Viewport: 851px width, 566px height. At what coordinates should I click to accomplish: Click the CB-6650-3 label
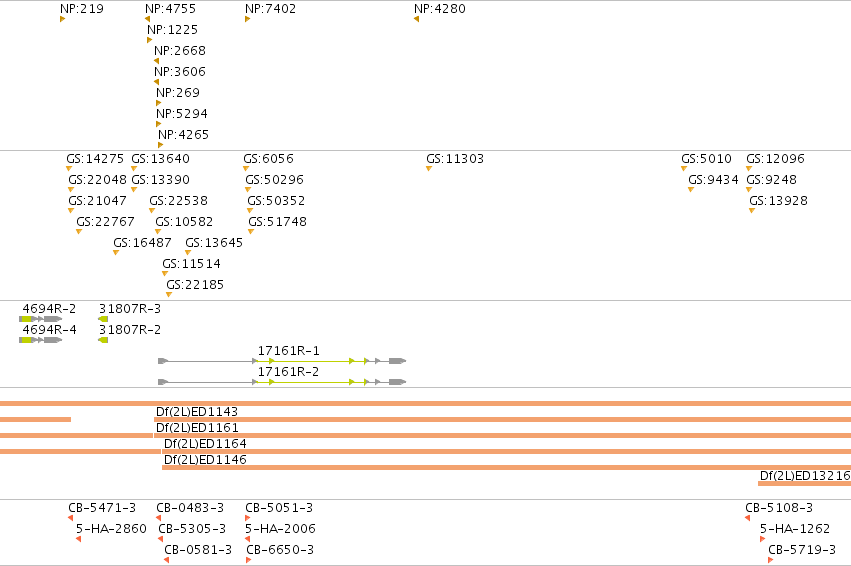[x=280, y=550]
